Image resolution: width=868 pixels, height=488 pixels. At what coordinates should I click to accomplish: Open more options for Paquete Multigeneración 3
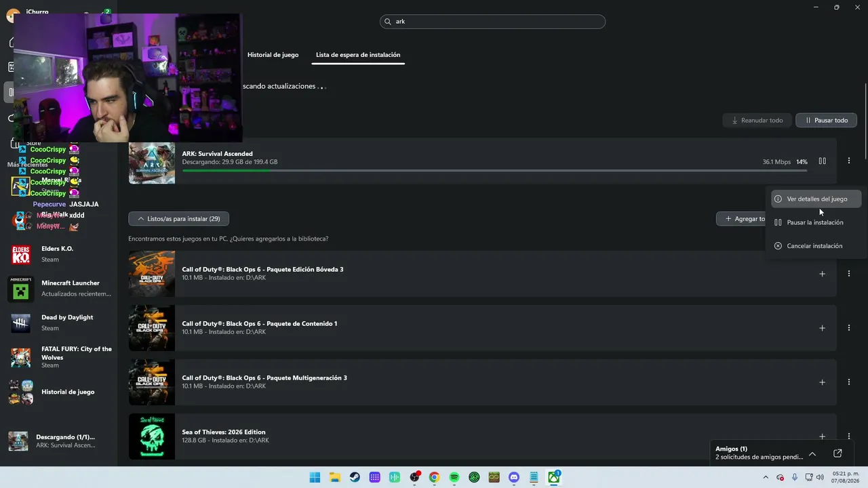tap(848, 382)
